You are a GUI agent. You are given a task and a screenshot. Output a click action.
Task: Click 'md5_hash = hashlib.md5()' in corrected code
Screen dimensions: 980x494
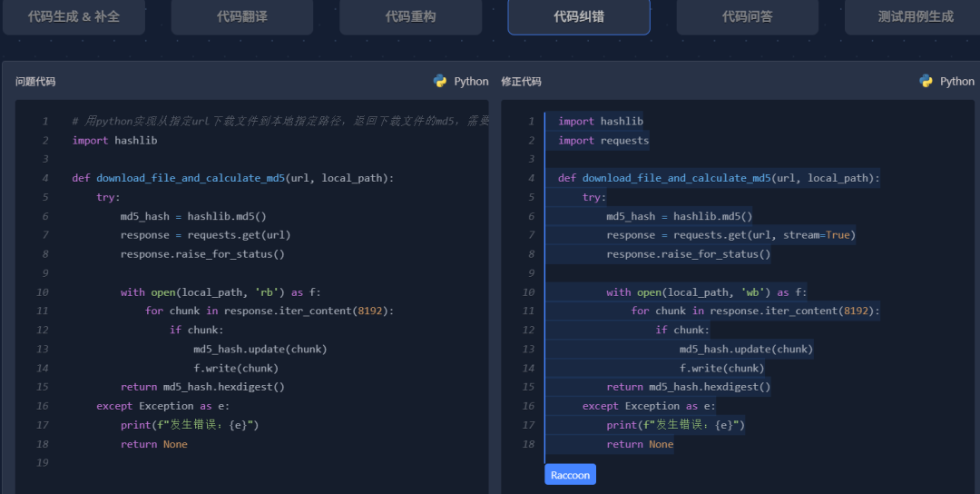[x=680, y=216]
